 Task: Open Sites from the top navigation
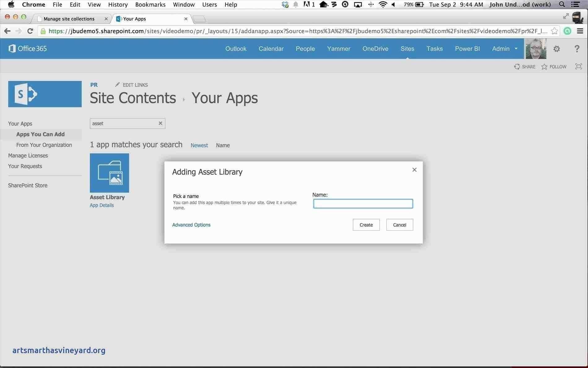pos(407,49)
